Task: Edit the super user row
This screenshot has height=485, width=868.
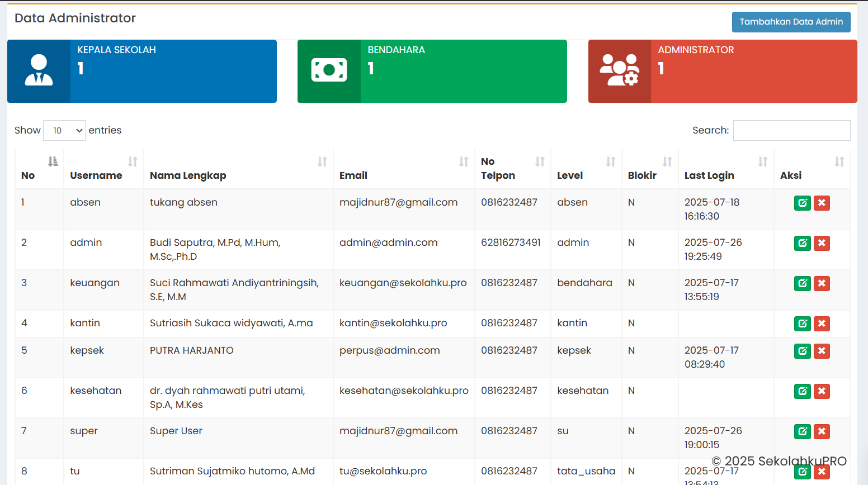Action: 803,431
